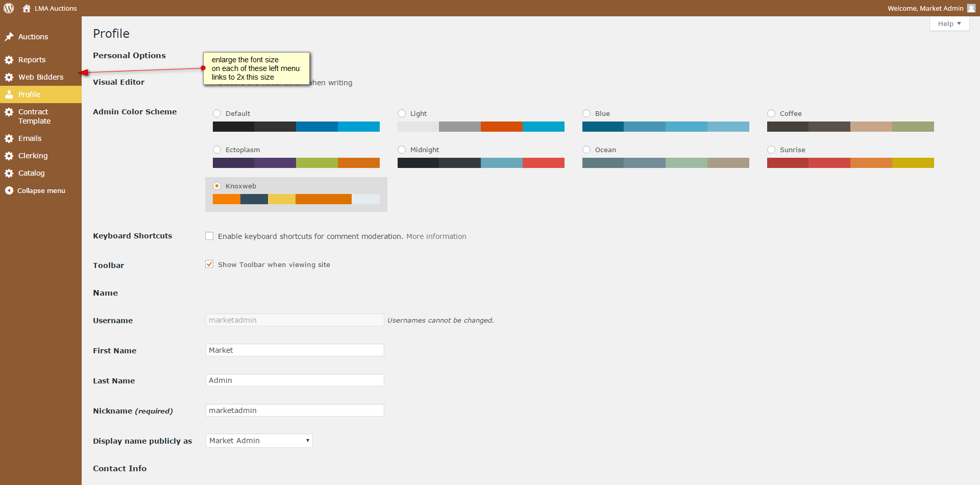Select the Blue color scheme radio button
Viewport: 980px width, 485px height.
[x=586, y=113]
